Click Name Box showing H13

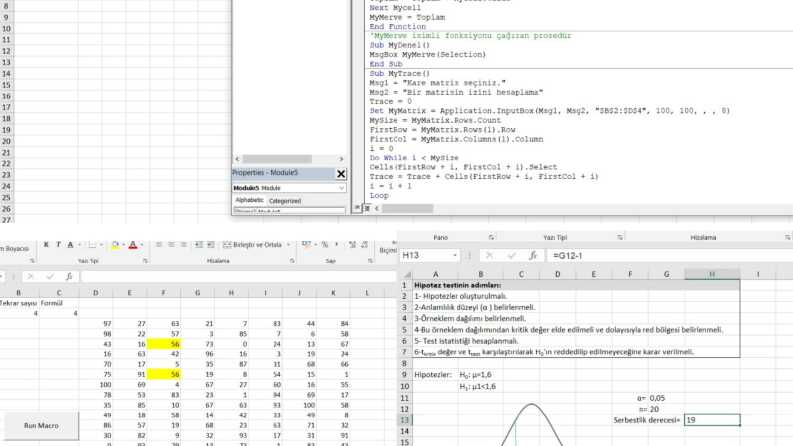click(425, 255)
